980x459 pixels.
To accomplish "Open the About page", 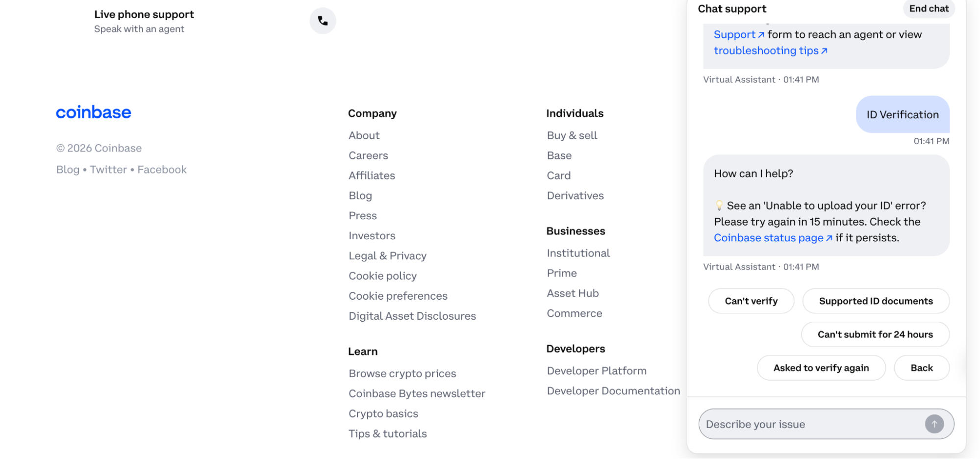I will pyautogui.click(x=364, y=135).
